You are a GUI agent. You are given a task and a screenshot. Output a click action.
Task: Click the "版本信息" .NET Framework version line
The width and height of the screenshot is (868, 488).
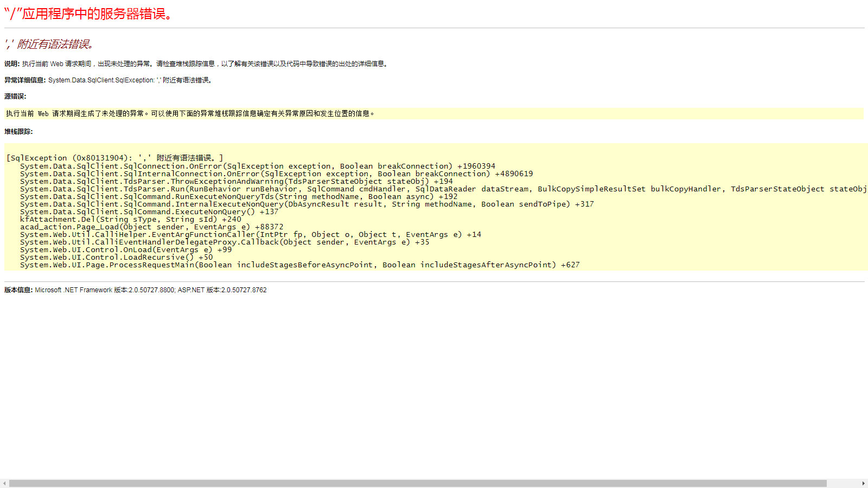tap(136, 290)
